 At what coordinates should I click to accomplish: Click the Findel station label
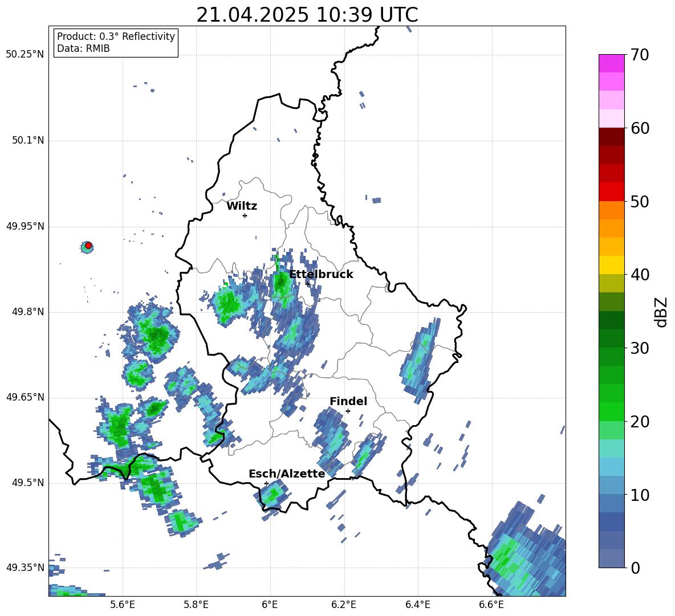[x=348, y=401]
